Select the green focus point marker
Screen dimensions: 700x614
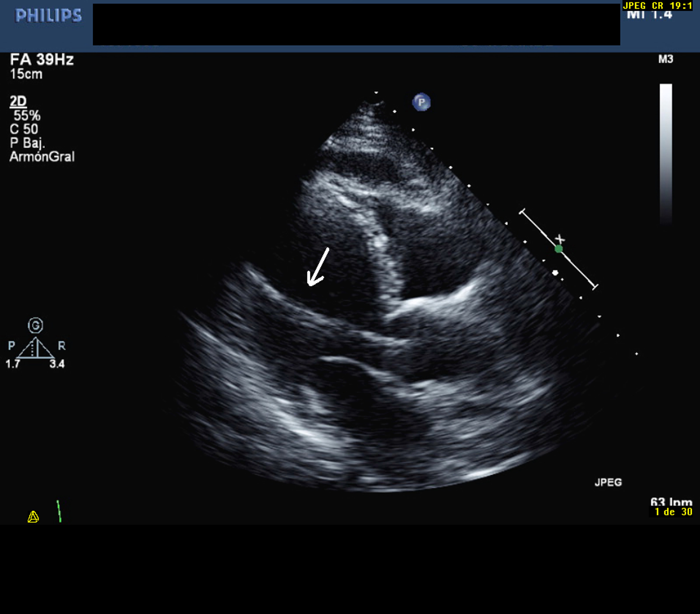click(559, 249)
